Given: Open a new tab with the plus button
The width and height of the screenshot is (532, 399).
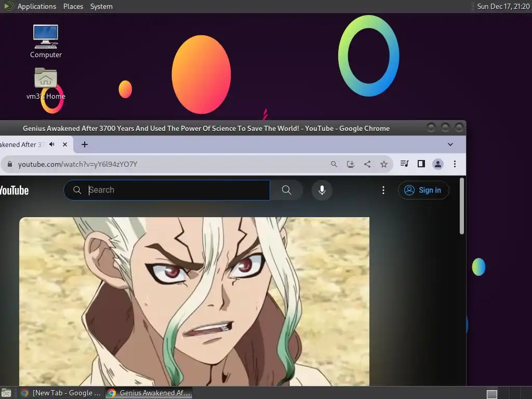Looking at the screenshot, I should pos(85,144).
